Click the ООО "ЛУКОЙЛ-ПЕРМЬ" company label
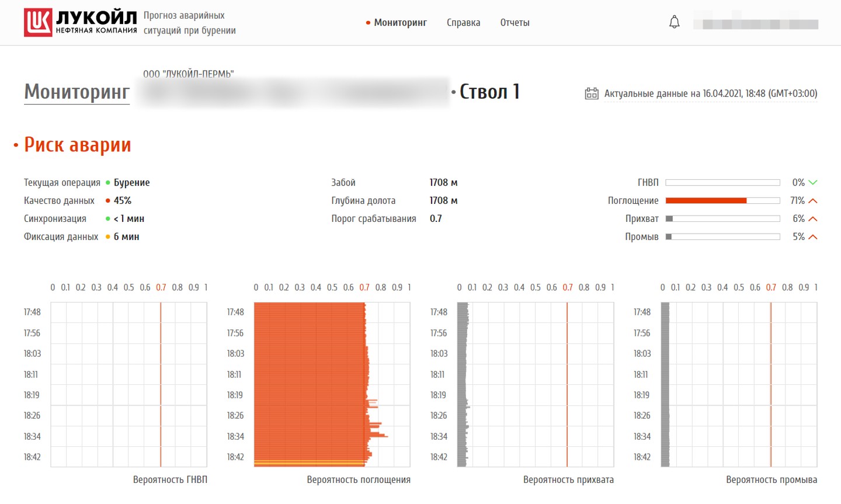 coord(188,74)
